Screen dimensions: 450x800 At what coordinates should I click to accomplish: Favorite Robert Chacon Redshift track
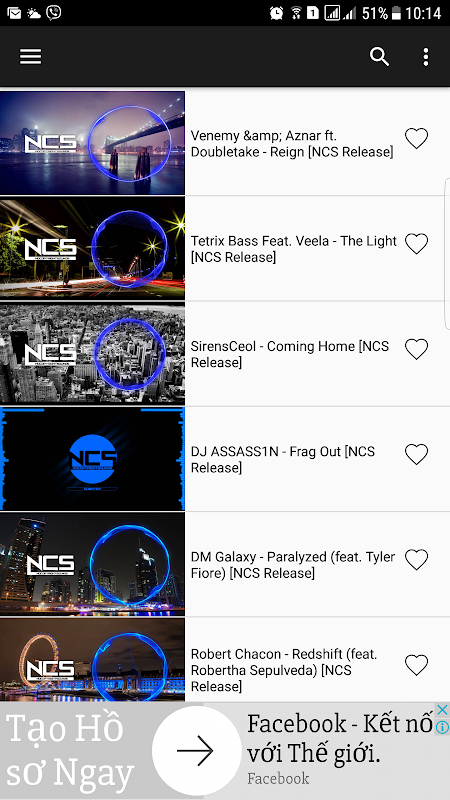tap(416, 665)
